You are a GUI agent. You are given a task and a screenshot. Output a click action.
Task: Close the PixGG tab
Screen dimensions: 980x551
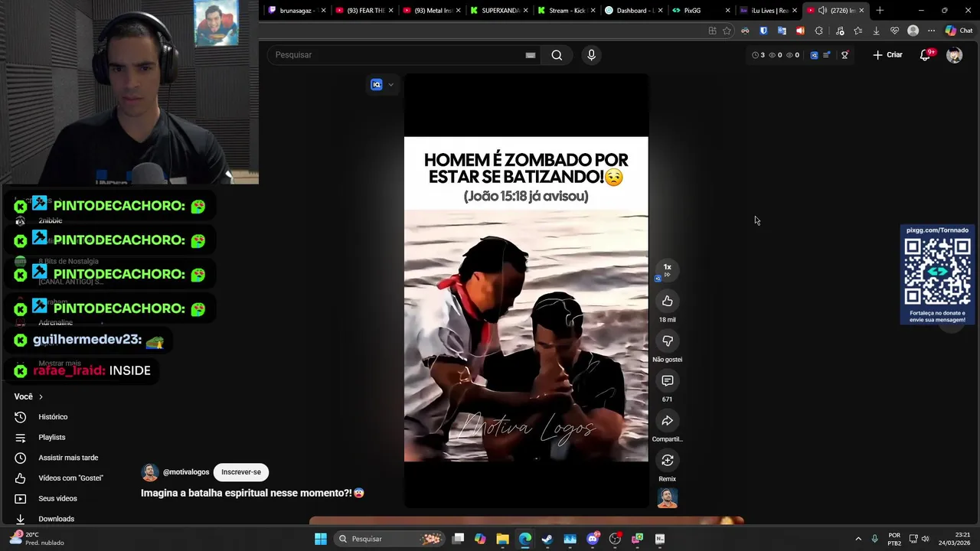(727, 11)
